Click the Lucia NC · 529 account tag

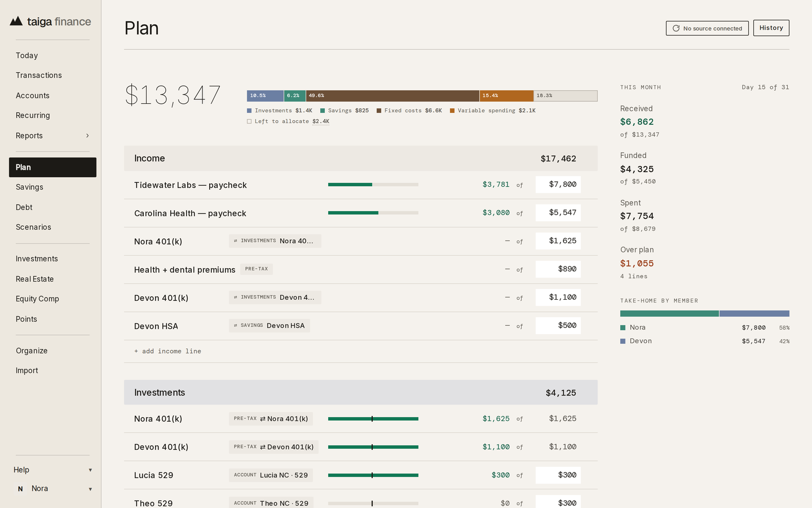pyautogui.click(x=271, y=475)
